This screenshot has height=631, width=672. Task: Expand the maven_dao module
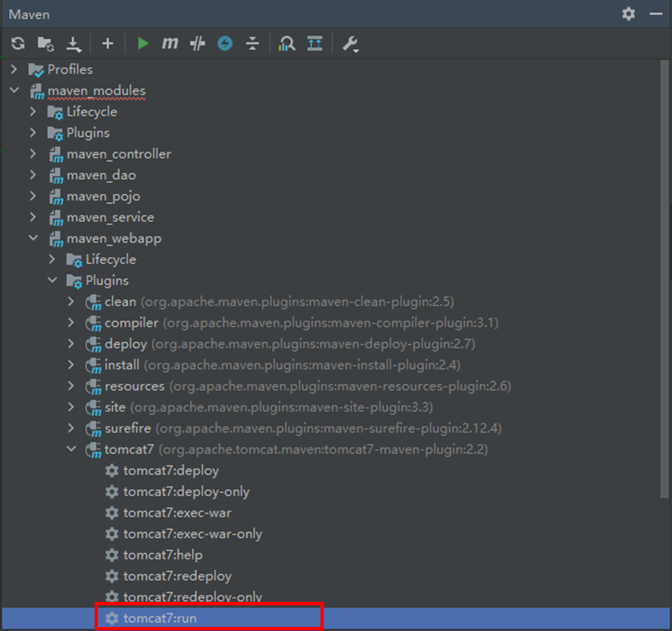pyautogui.click(x=33, y=174)
